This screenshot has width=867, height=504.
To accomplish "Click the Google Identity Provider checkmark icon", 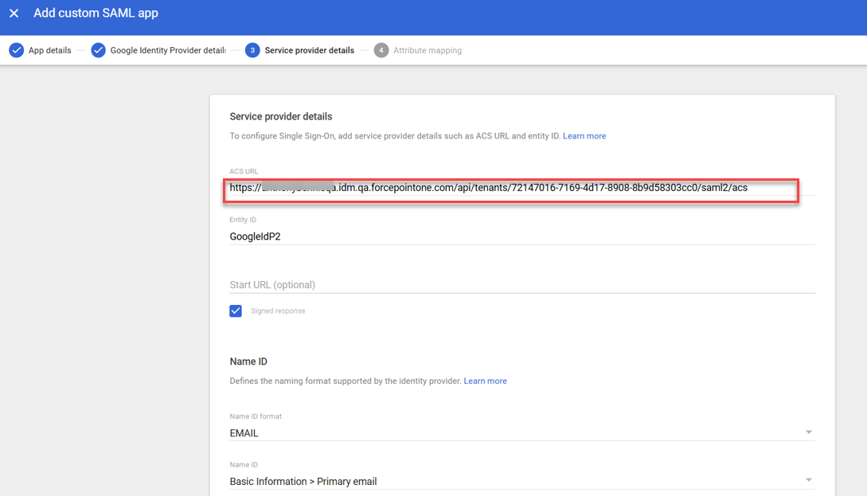I will click(98, 50).
